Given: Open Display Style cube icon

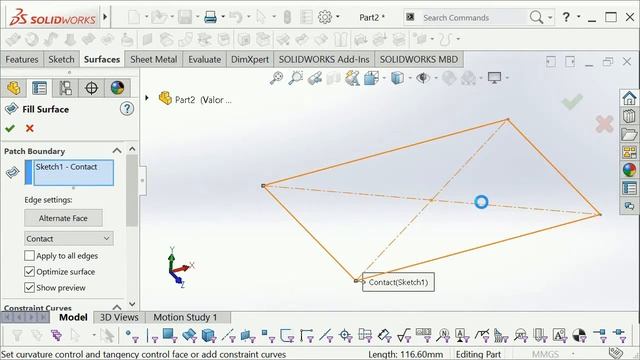Looking at the screenshot, I should [x=397, y=78].
